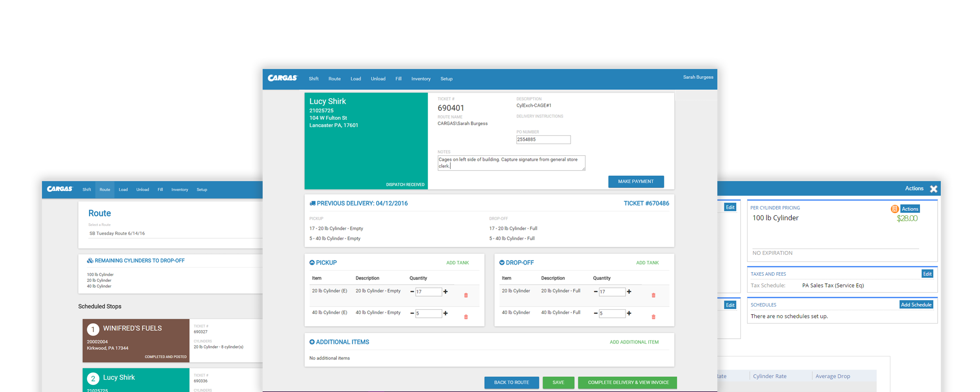Open the Select a Route dropdown
The image size is (980, 392).
176,233
